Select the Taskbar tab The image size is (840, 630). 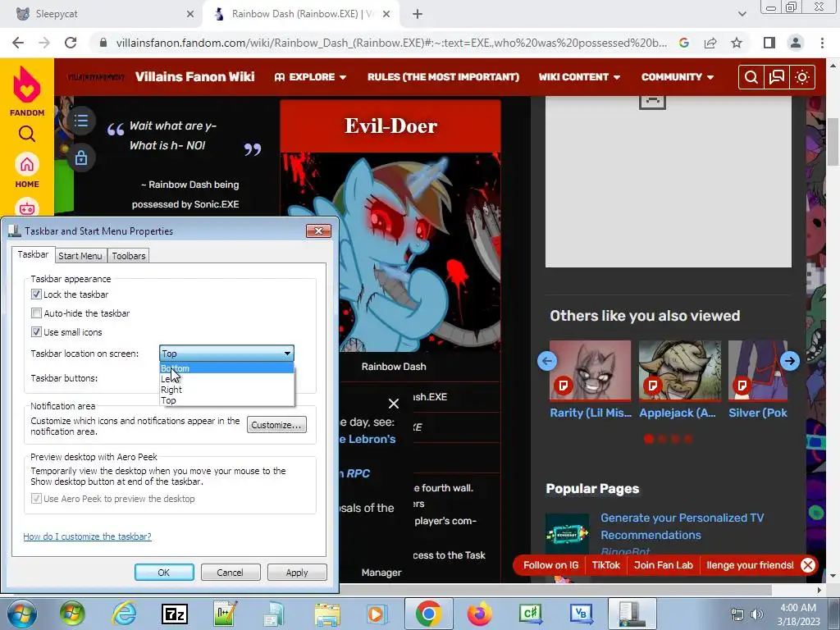pos(33,254)
